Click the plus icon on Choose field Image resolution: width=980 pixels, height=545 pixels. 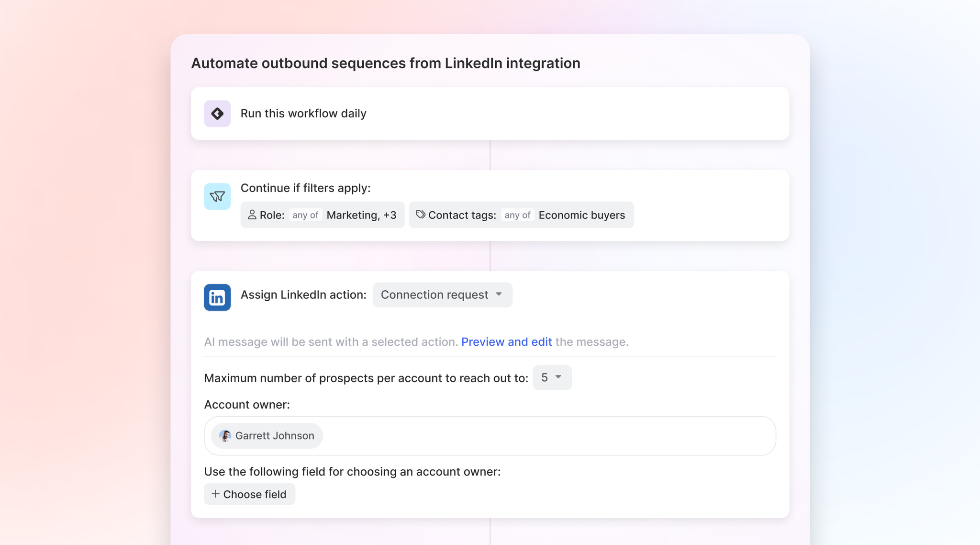click(x=215, y=494)
